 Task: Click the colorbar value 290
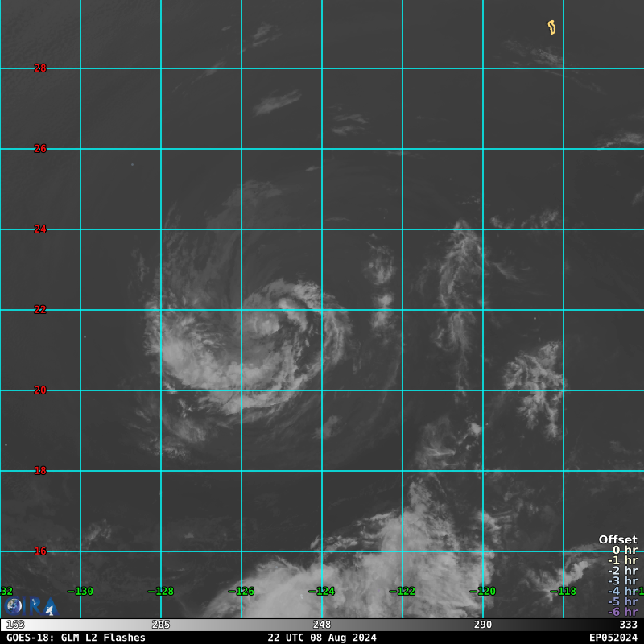point(483,625)
